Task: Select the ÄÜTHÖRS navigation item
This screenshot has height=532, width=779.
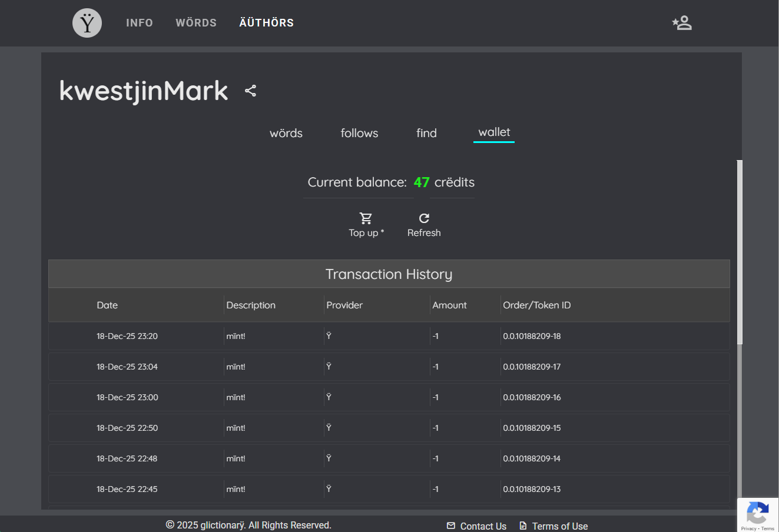Action: click(266, 23)
